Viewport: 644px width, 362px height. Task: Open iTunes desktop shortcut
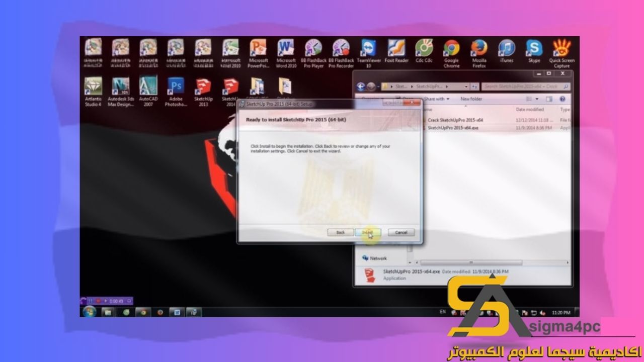507,51
